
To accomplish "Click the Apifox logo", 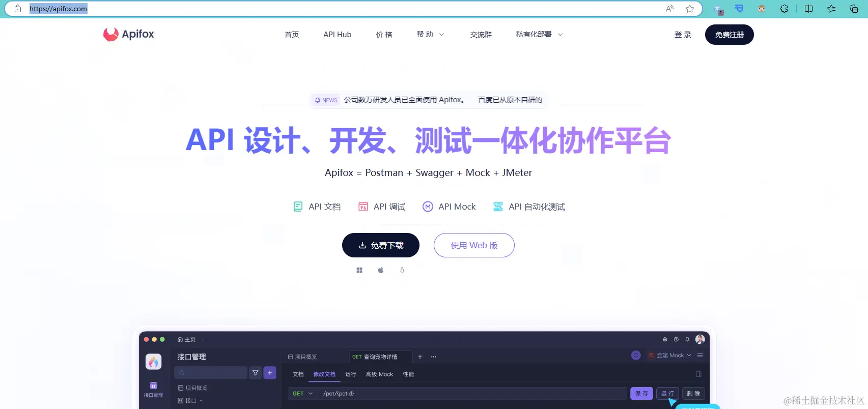I will click(x=128, y=34).
